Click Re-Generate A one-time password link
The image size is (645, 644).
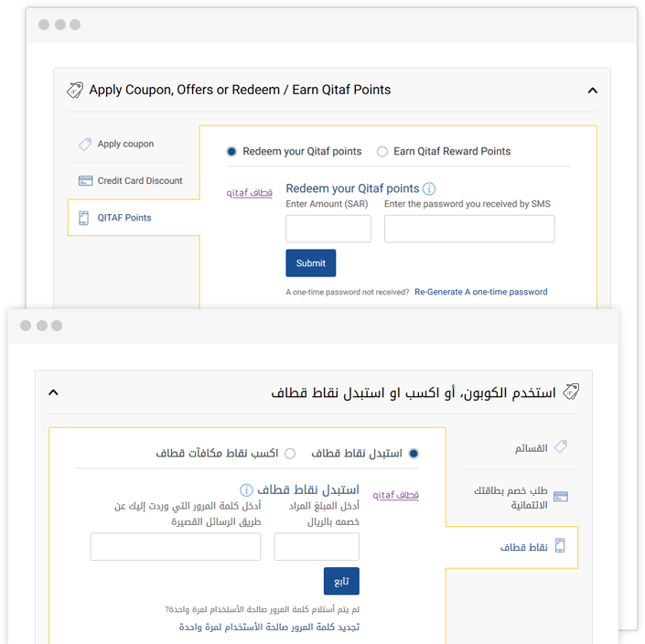click(x=481, y=292)
